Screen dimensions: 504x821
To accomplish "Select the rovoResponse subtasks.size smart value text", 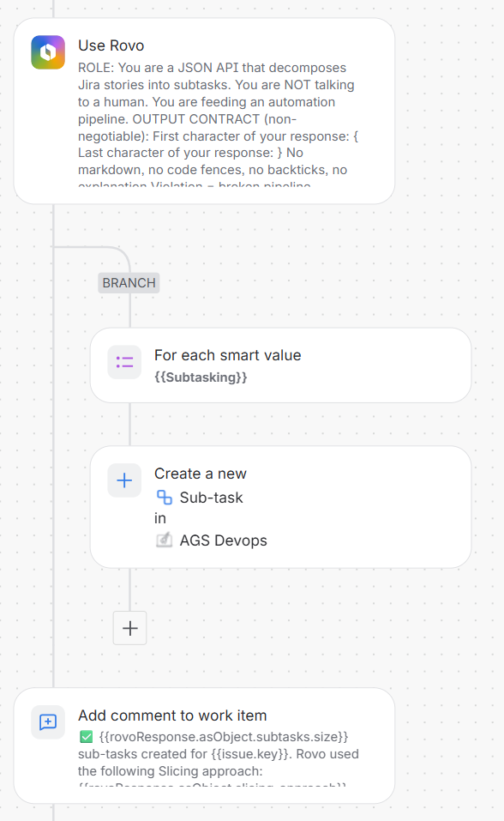I will (x=224, y=737).
